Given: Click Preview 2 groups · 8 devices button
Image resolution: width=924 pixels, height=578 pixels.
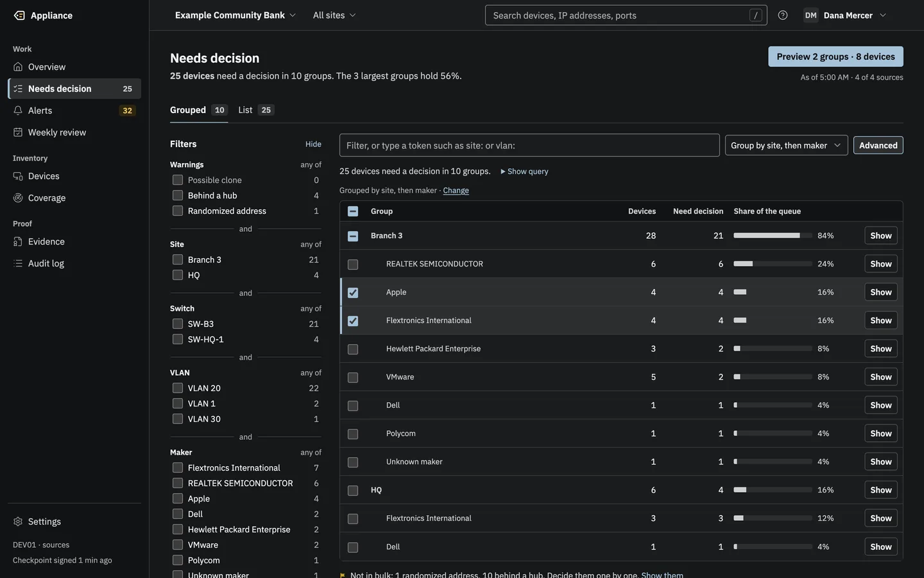Looking at the screenshot, I should pyautogui.click(x=835, y=57).
